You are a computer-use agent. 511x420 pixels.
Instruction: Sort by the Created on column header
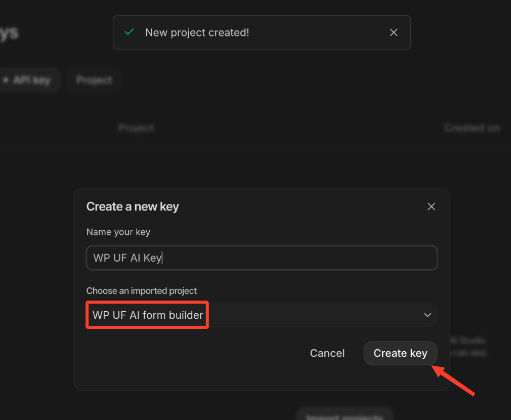click(x=472, y=128)
